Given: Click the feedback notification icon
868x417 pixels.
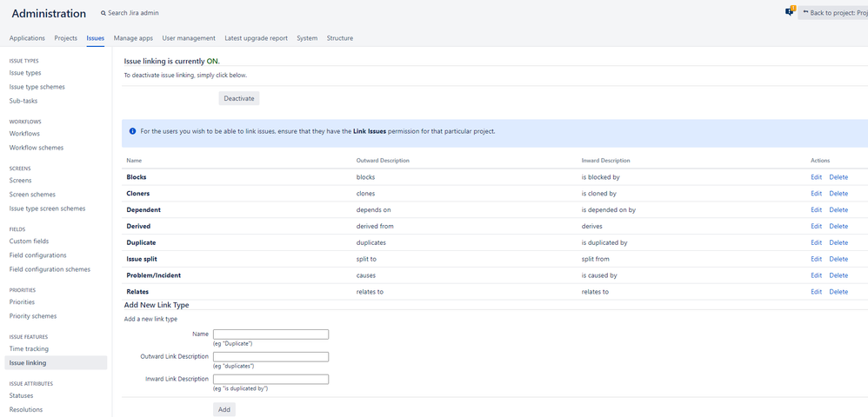Looking at the screenshot, I should click(790, 11).
